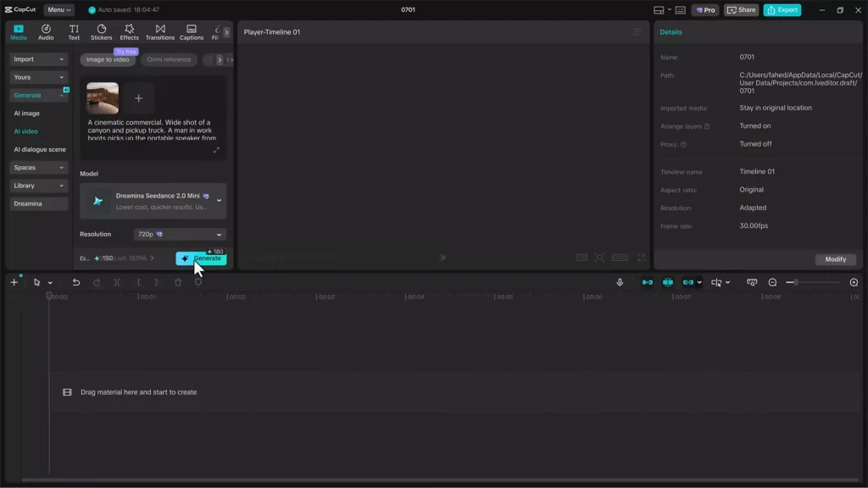The image size is (868, 488).
Task: Start voiceover recording with microphone
Action: pyautogui.click(x=620, y=283)
